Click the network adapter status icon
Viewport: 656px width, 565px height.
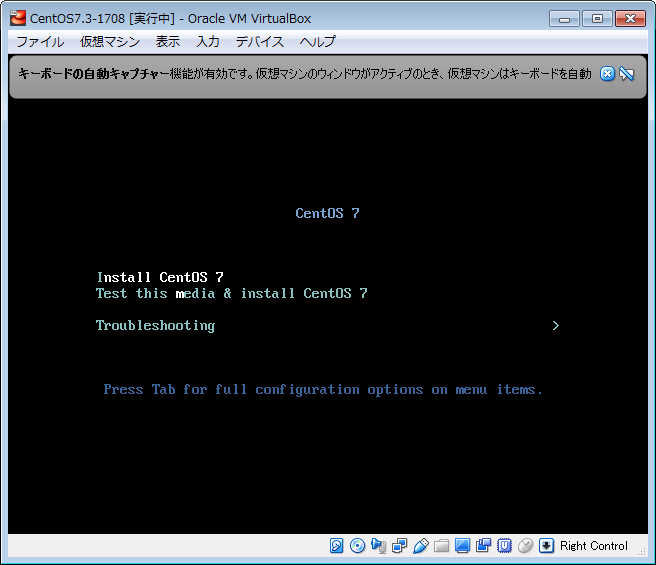[400, 546]
